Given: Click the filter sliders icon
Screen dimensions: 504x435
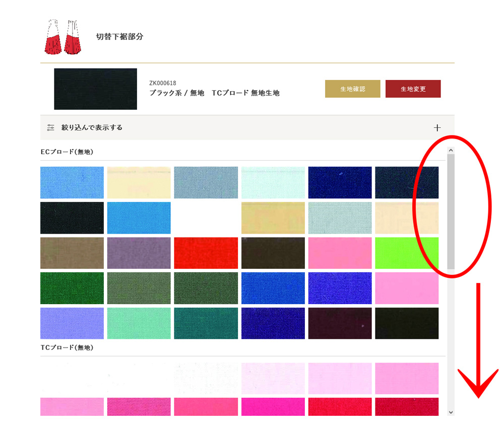Looking at the screenshot, I should (x=50, y=127).
